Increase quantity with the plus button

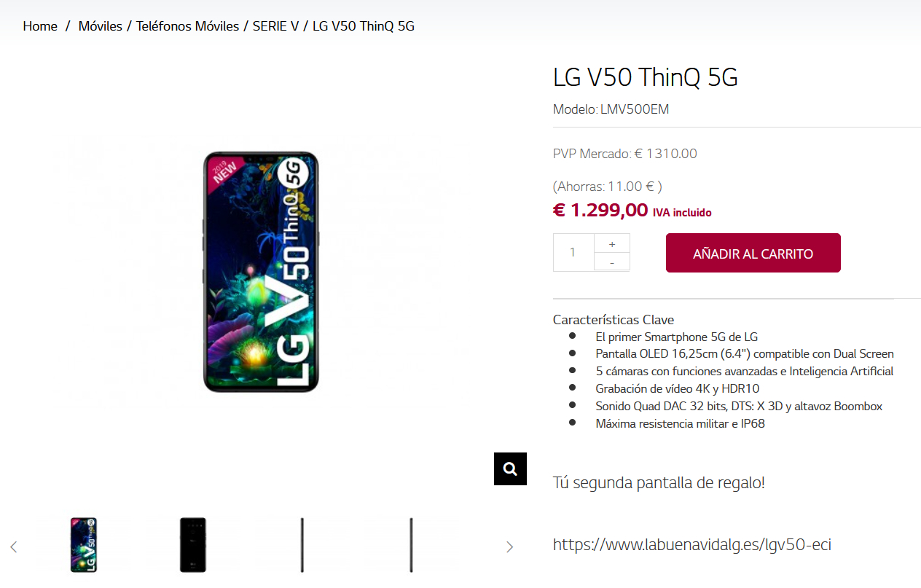(x=612, y=244)
